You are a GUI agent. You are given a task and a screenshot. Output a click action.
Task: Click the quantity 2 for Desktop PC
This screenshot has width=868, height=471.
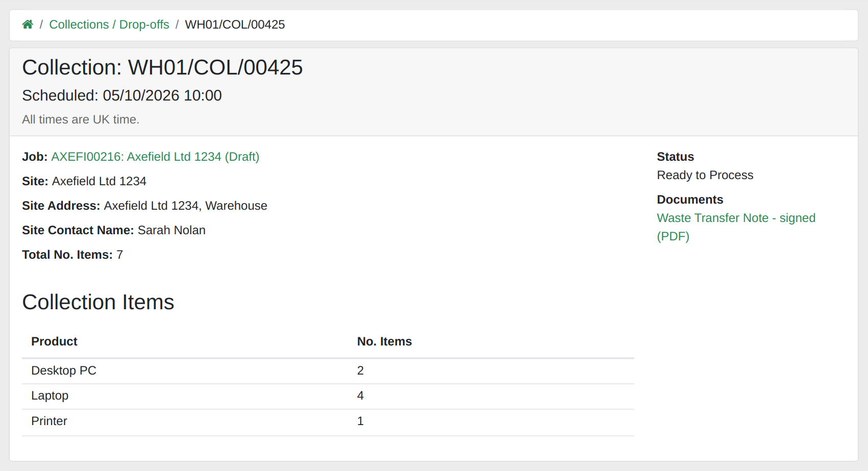point(360,370)
